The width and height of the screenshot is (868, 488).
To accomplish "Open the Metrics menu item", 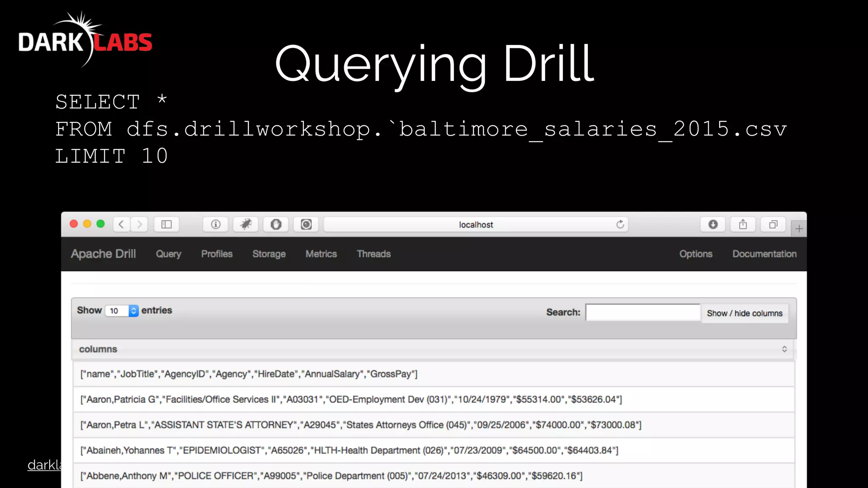I will coord(321,254).
